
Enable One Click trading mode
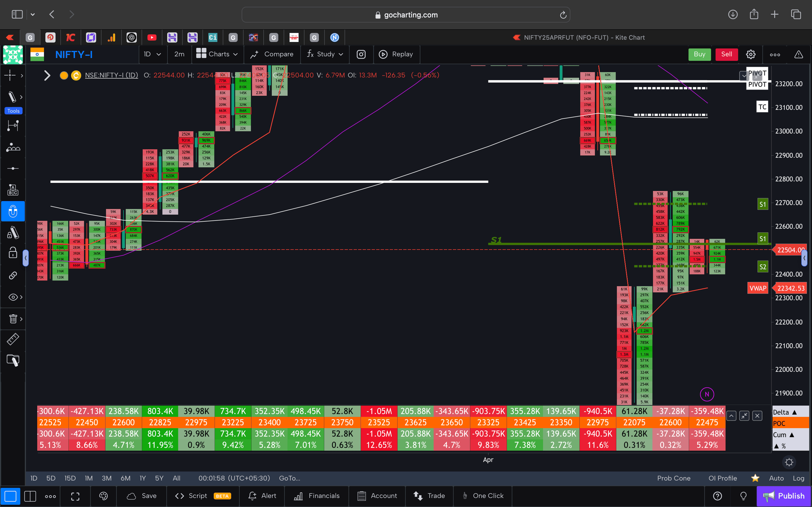tap(483, 496)
